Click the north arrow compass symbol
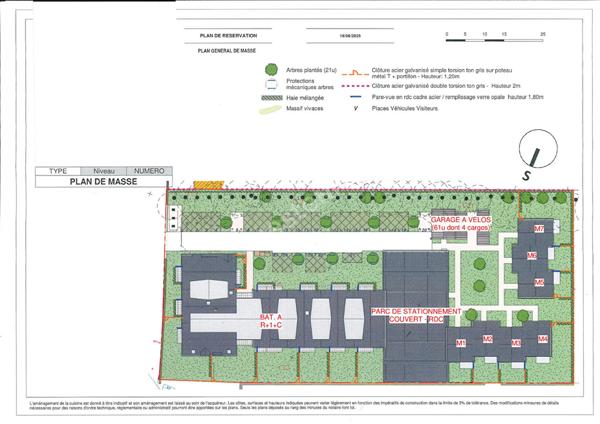 pyautogui.click(x=537, y=158)
